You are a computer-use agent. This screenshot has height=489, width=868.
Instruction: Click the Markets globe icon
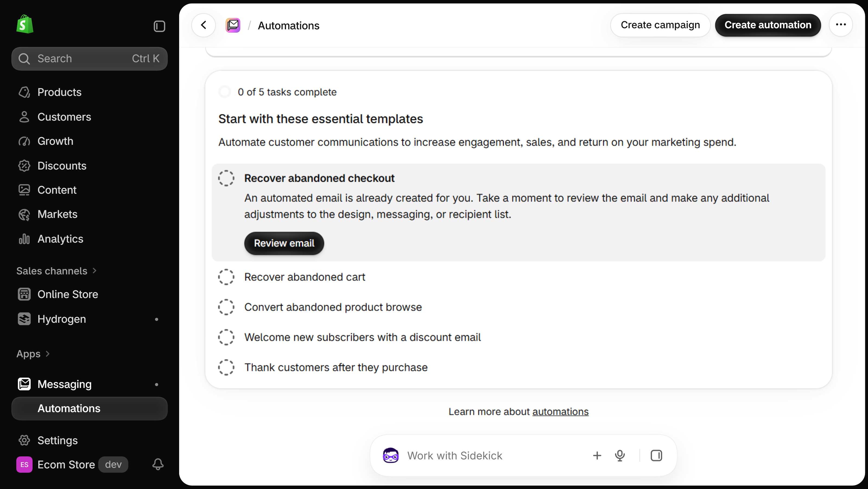point(24,214)
